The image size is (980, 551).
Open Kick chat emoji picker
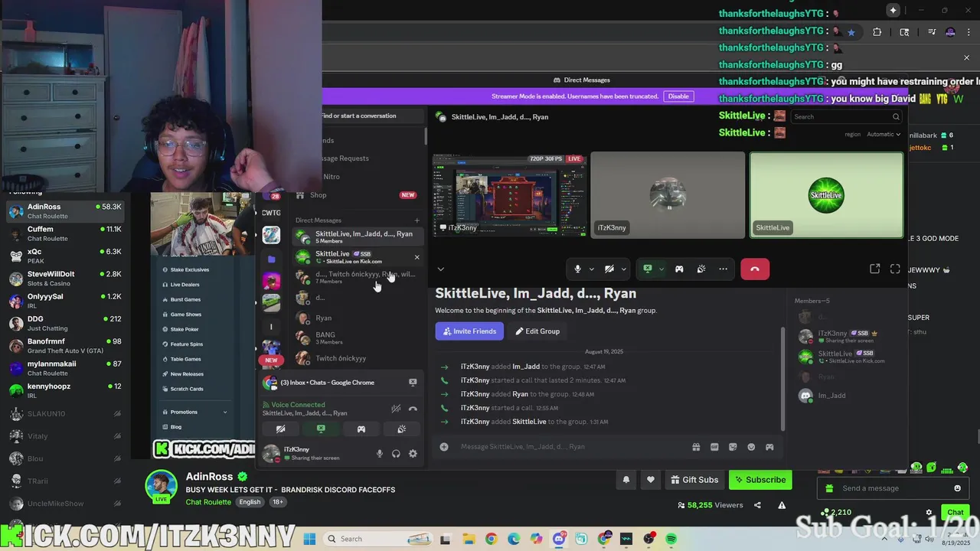[x=957, y=488]
